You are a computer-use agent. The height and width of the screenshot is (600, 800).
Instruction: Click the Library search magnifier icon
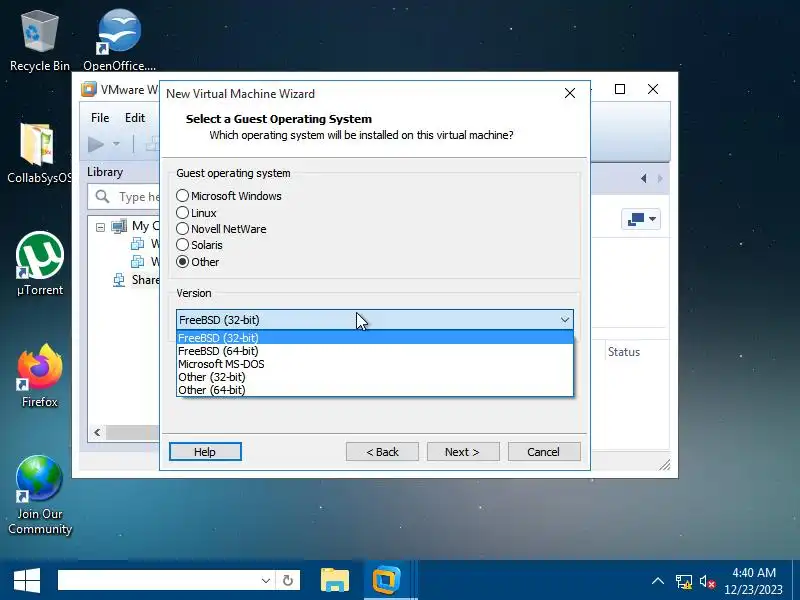(102, 196)
